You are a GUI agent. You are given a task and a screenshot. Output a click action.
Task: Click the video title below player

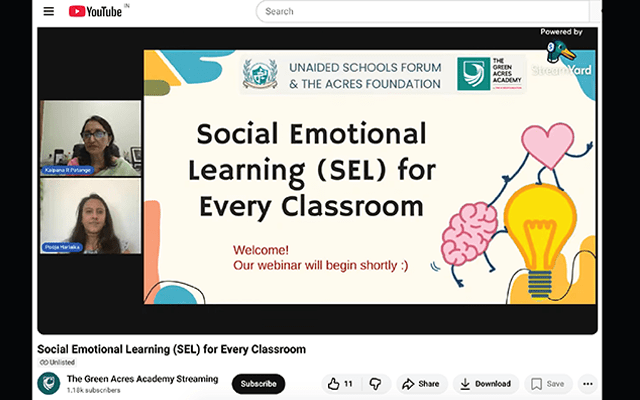171,349
